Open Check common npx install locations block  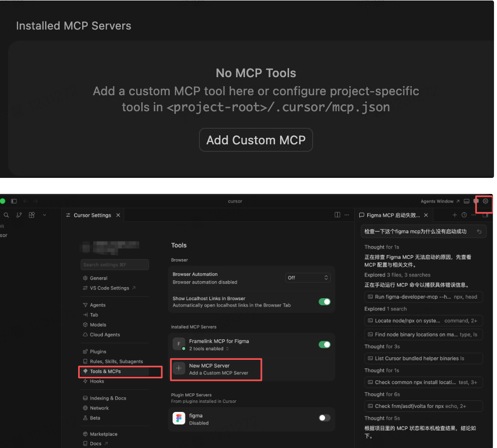[423, 382]
